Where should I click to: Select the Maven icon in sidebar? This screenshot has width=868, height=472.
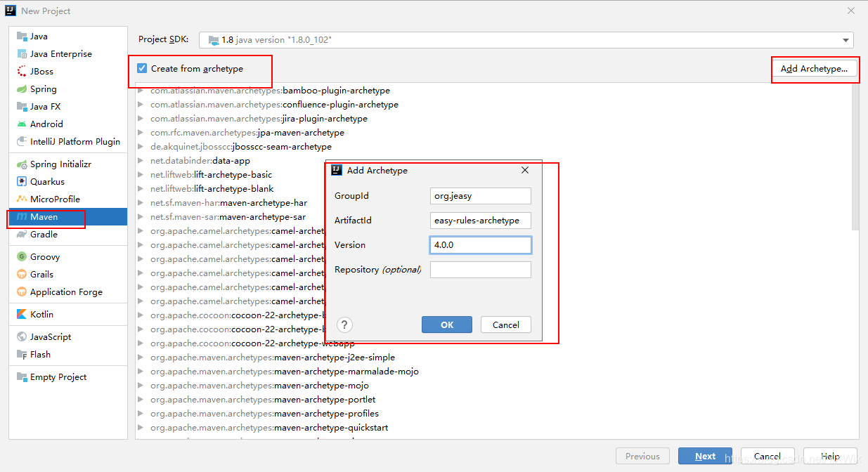coord(22,217)
